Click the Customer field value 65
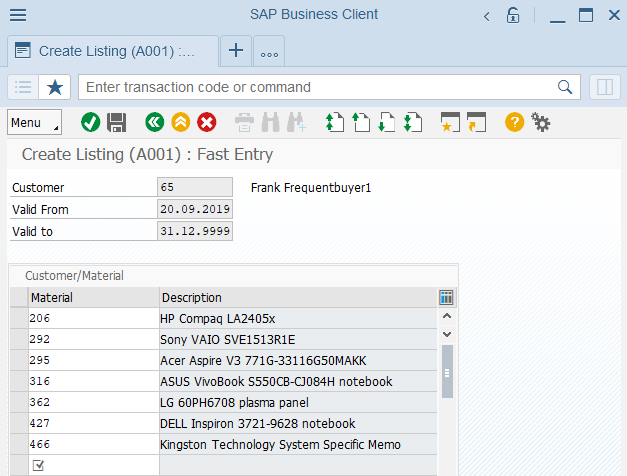 pos(195,187)
